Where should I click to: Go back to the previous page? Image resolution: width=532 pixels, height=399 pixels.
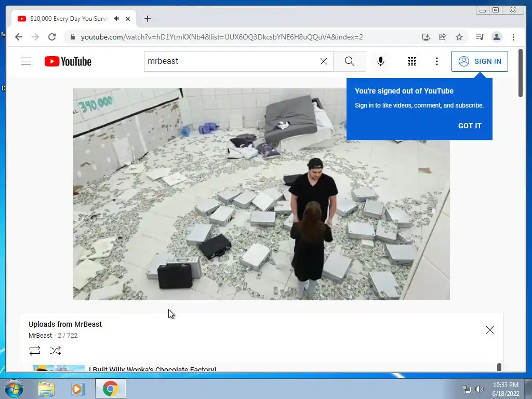click(x=19, y=37)
